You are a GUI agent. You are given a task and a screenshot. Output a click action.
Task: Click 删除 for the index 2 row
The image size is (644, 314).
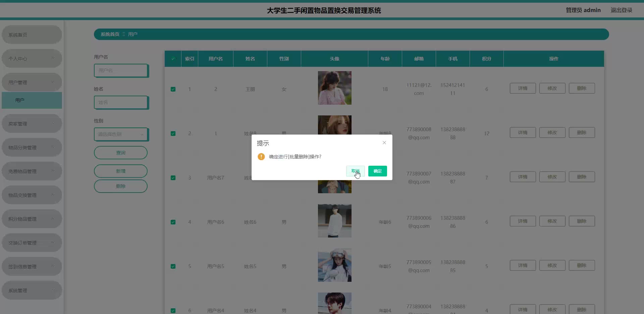[x=582, y=133]
